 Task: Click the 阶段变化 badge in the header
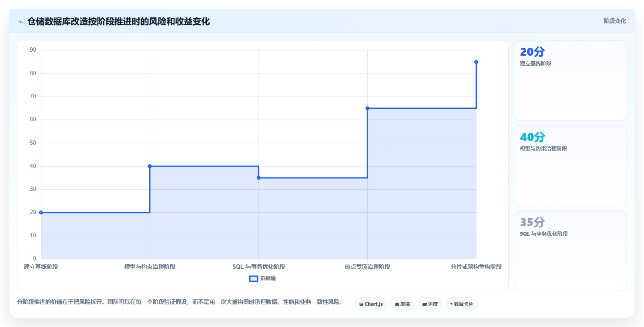tap(614, 21)
